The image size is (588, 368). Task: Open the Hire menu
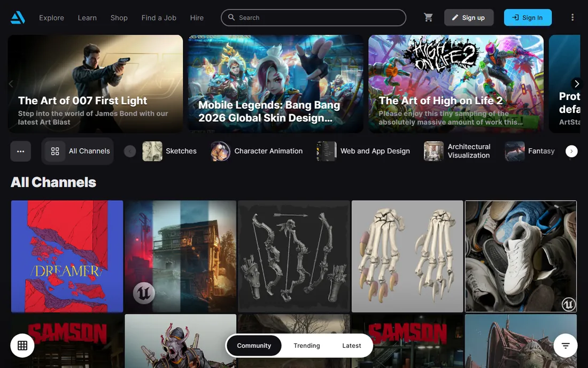pos(197,18)
